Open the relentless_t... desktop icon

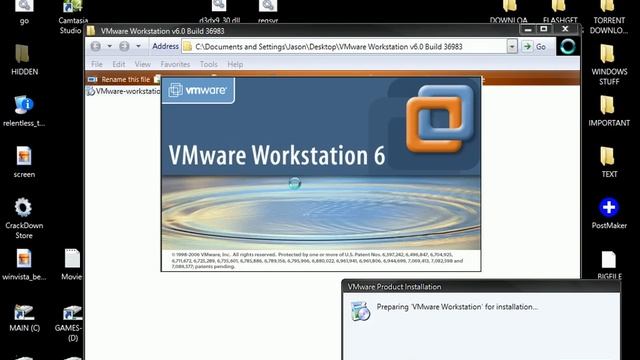24,105
